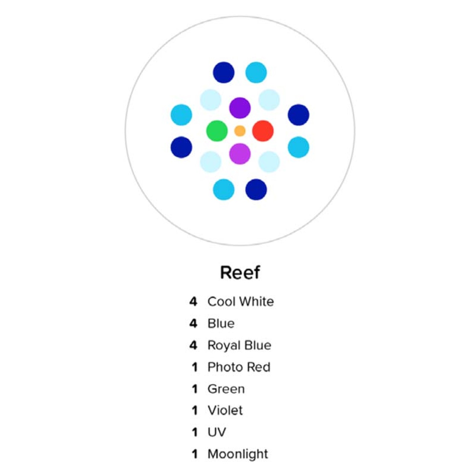This screenshot has width=476, height=476.
Task: Select the Cool White legend label
Action: pyautogui.click(x=241, y=302)
